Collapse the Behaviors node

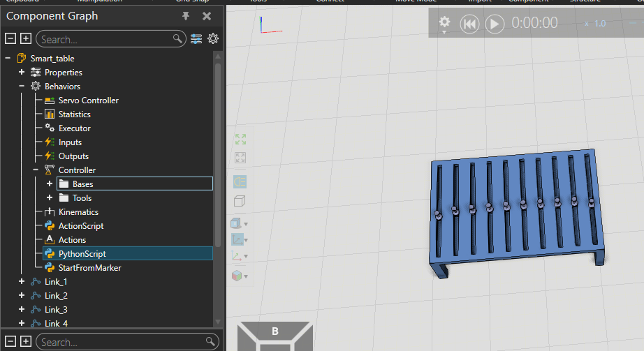pyautogui.click(x=22, y=87)
